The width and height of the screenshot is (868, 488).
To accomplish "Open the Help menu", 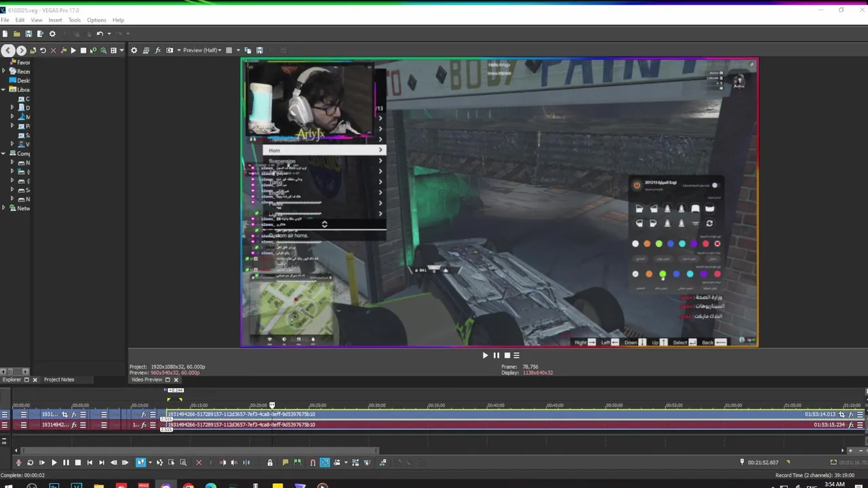I will click(x=118, y=20).
